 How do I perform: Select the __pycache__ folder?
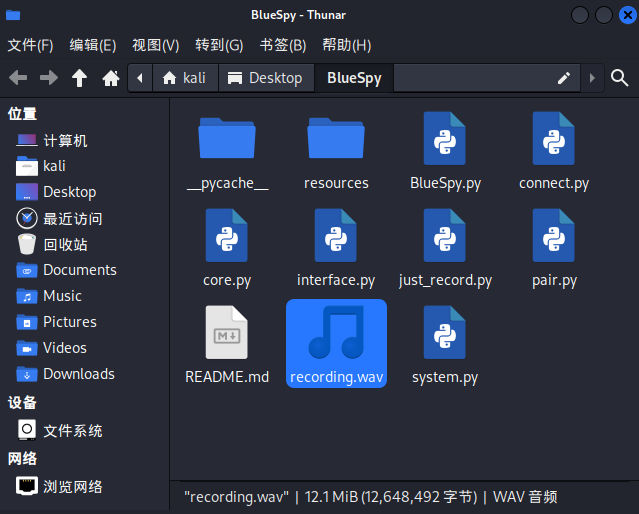click(227, 139)
